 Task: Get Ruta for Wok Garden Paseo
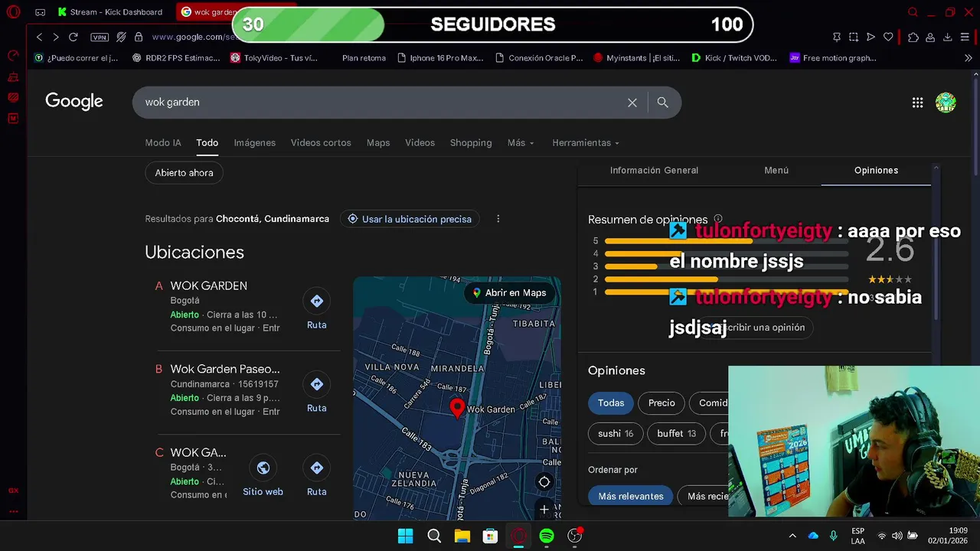pyautogui.click(x=317, y=393)
